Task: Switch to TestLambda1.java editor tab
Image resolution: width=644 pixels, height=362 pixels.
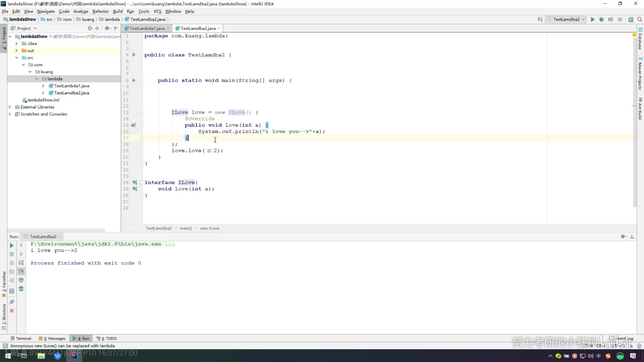Action: point(147,28)
